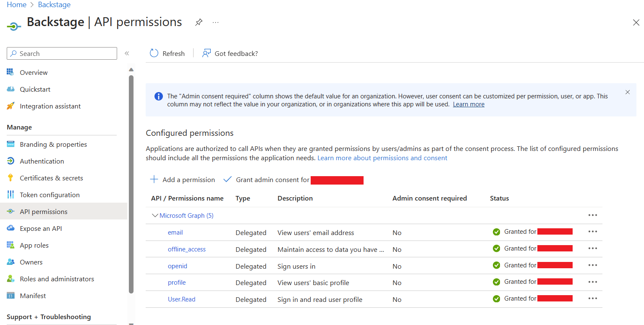The image size is (644, 325).
Task: Open the Certificates & secrets key icon
Action: click(11, 178)
